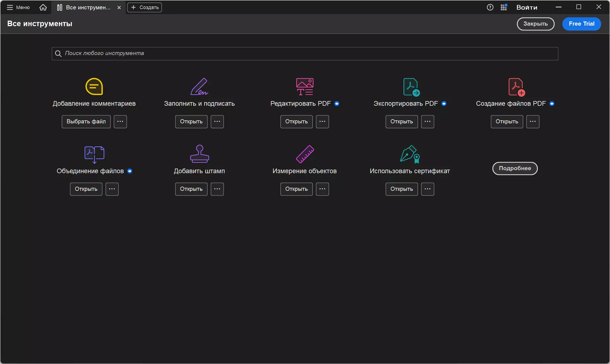This screenshot has width=610, height=364.
Task: Click the Закрыть button
Action: pyautogui.click(x=535, y=24)
